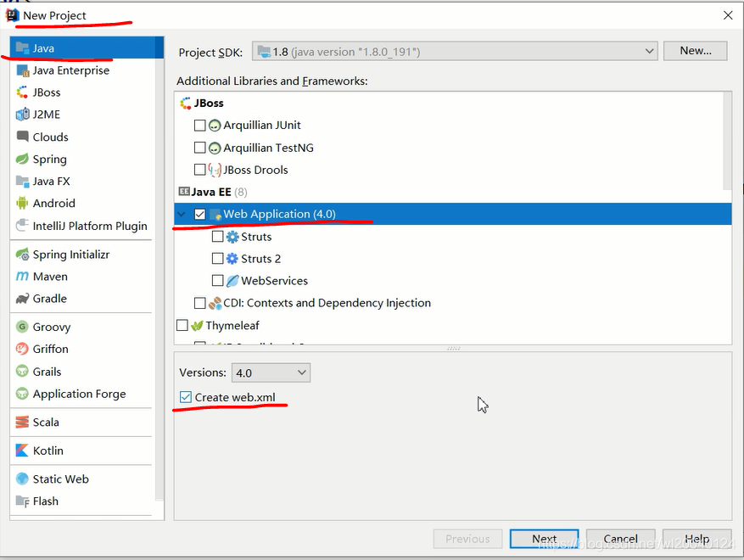Click the Clouds icon
The height and width of the screenshot is (560, 744).
tap(22, 137)
